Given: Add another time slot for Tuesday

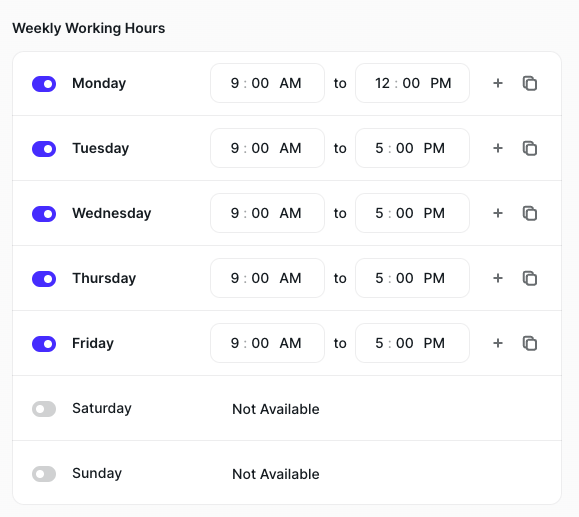Looking at the screenshot, I should tap(498, 148).
